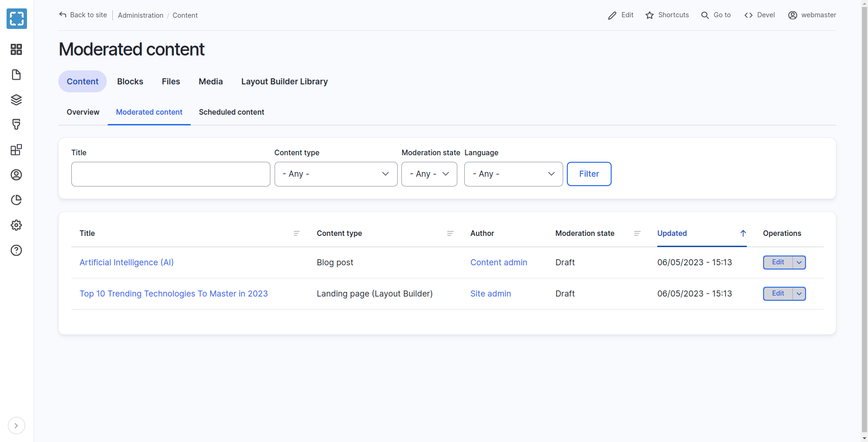Click the Drupal CMS logo icon

pyautogui.click(x=17, y=19)
